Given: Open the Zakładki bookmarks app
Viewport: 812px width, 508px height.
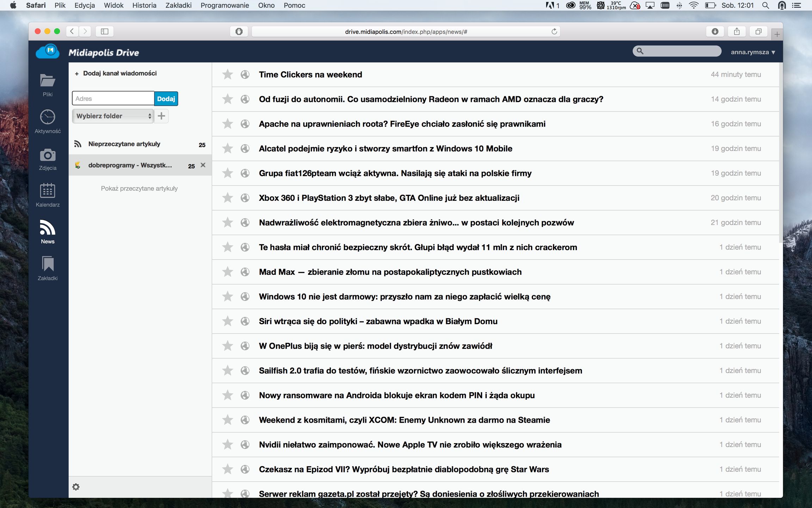Looking at the screenshot, I should (48, 268).
